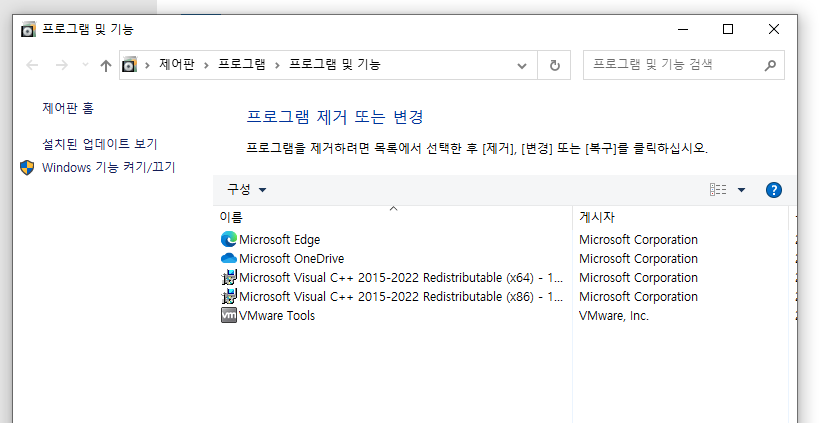Click Microsoft Corporation publisher in Edge row
The width and height of the screenshot is (820, 423).
pos(638,239)
